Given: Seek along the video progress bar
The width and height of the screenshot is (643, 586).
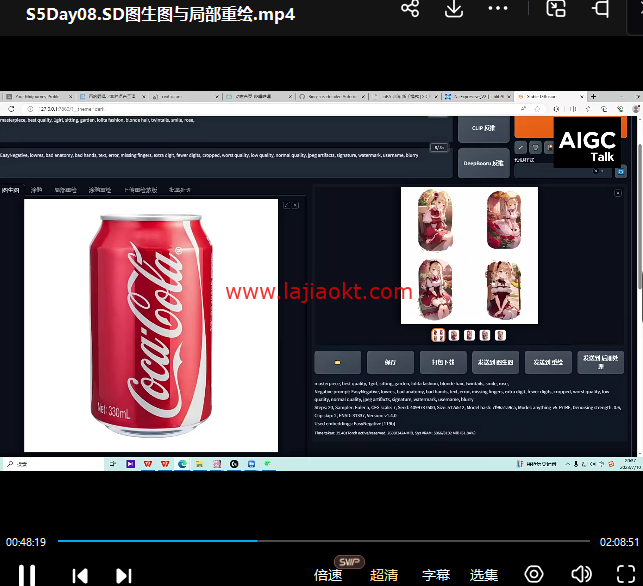Looking at the screenshot, I should click(x=324, y=541).
